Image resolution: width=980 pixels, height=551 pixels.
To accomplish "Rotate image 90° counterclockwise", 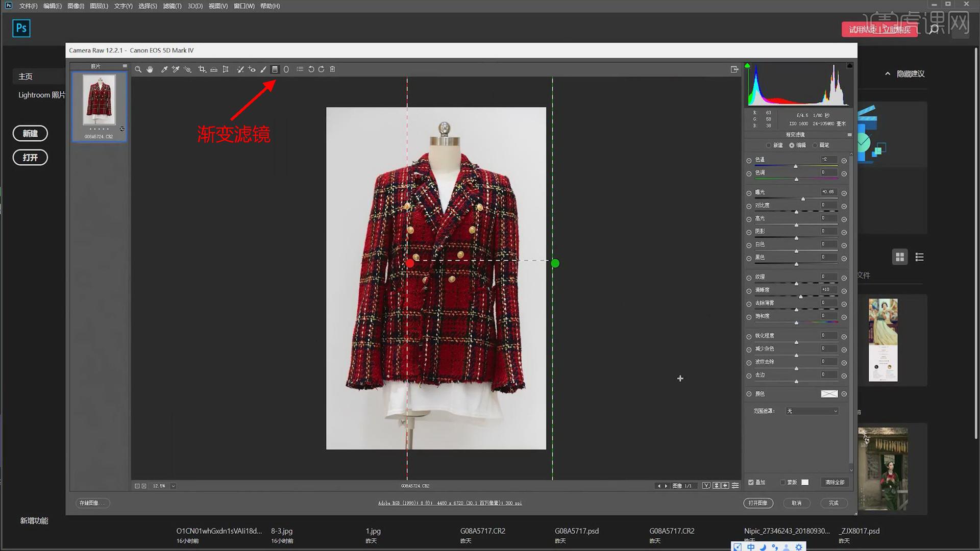I will tap(311, 69).
